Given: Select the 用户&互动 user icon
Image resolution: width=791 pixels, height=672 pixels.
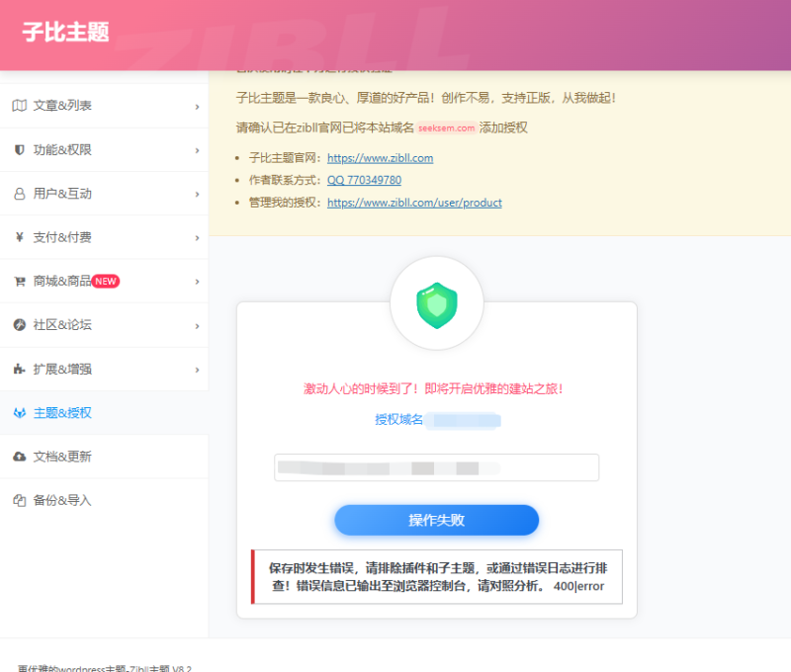Looking at the screenshot, I should pos(18,194).
